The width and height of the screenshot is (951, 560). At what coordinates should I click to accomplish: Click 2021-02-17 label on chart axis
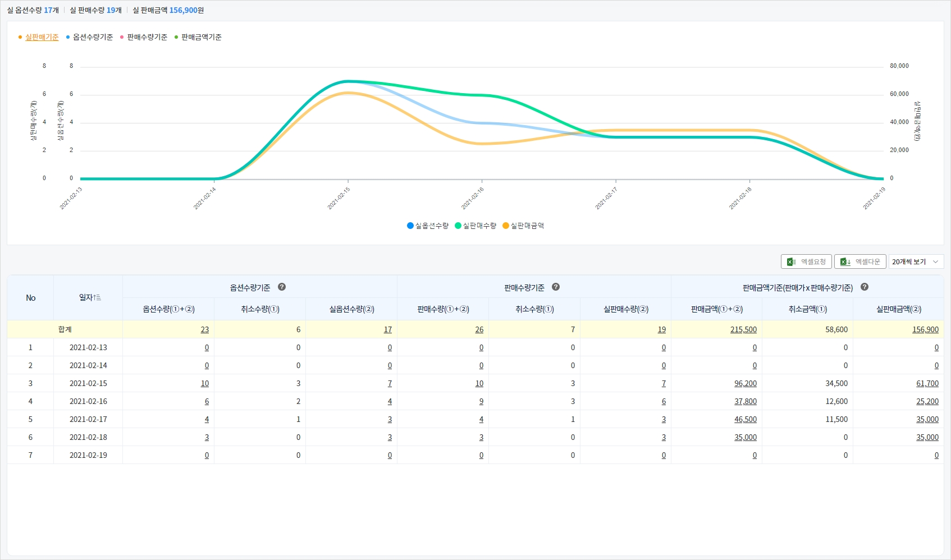point(606,198)
